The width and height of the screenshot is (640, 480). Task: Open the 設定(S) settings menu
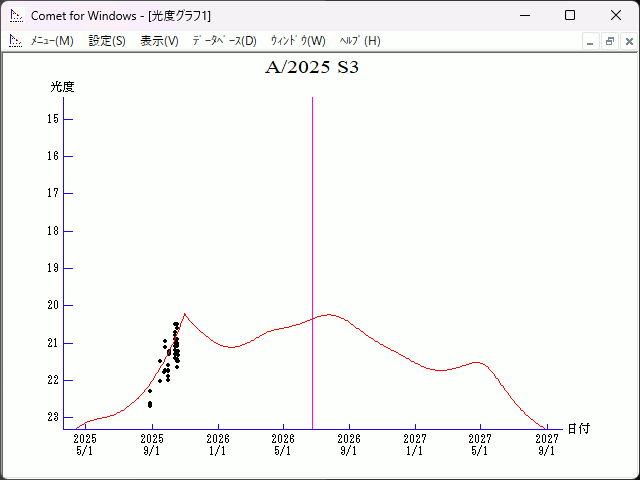coord(107,41)
